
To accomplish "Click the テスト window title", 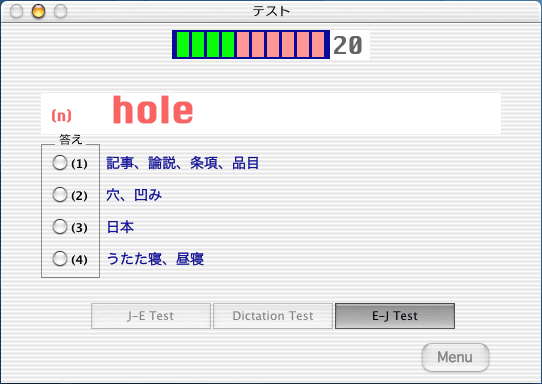I will (271, 11).
